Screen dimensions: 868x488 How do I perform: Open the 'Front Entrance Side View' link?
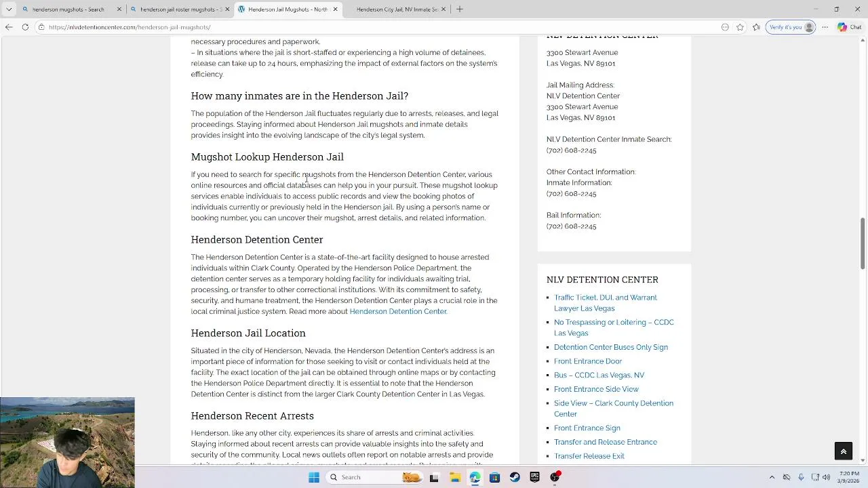click(x=596, y=390)
